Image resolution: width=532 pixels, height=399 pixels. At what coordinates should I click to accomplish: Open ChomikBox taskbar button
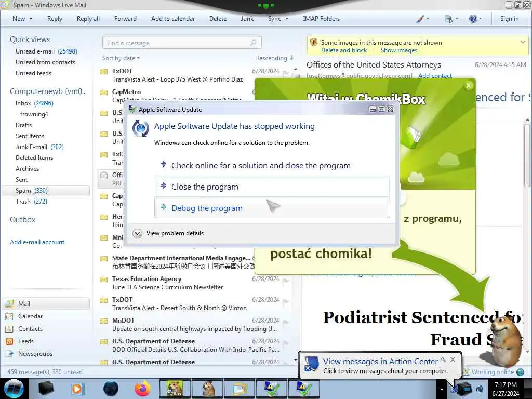[x=175, y=389]
